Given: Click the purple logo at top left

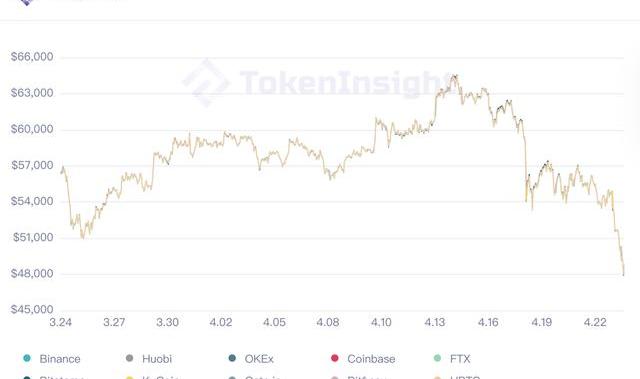Looking at the screenshot, I should click(x=27, y=2).
